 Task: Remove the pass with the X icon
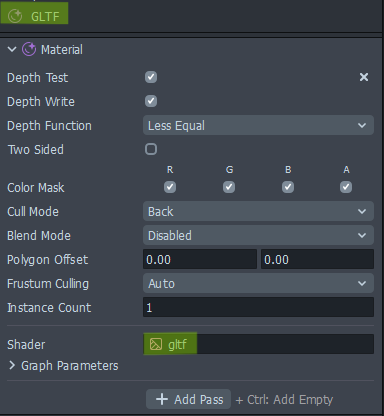pyautogui.click(x=364, y=77)
